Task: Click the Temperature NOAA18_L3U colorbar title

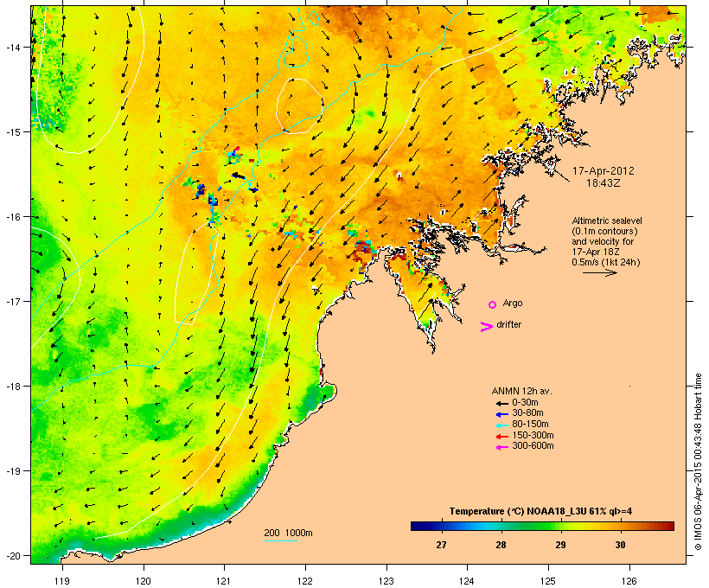Action: click(540, 512)
